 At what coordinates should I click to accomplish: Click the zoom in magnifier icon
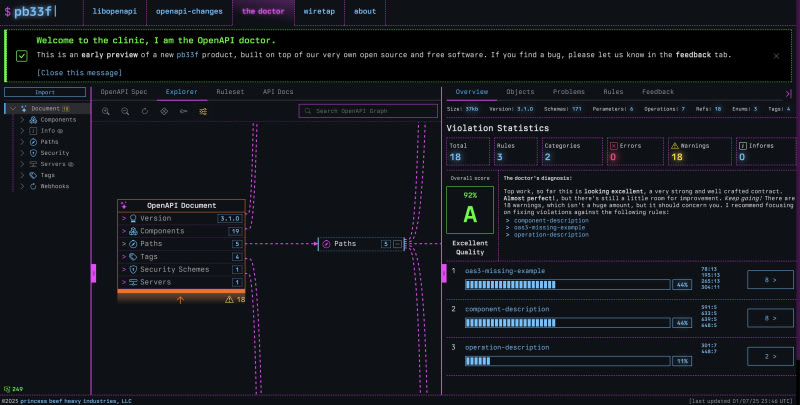[106, 111]
